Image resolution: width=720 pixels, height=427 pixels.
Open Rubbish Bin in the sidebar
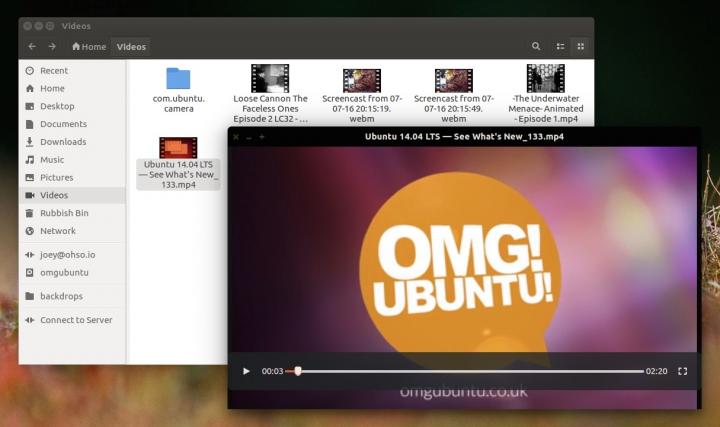[64, 213]
